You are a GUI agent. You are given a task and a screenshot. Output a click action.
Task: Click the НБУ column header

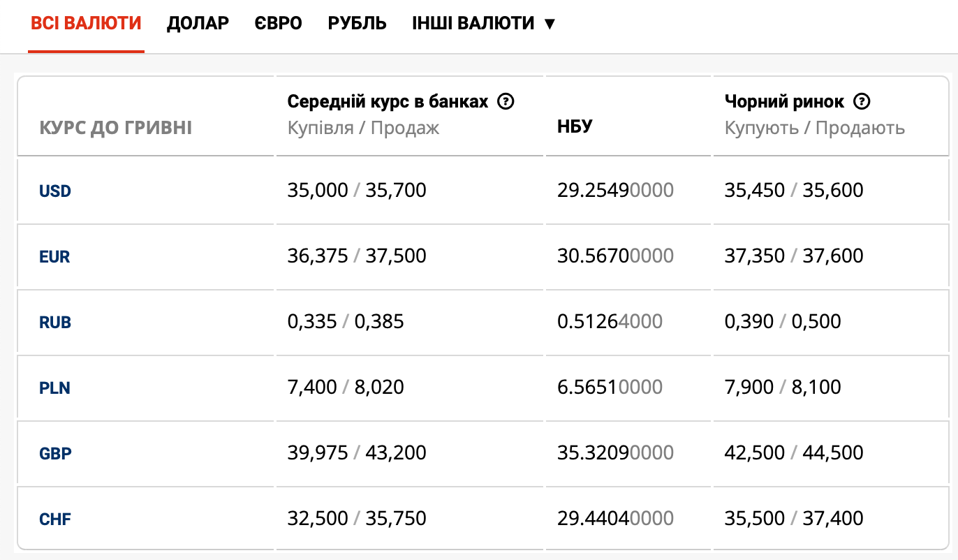575,127
